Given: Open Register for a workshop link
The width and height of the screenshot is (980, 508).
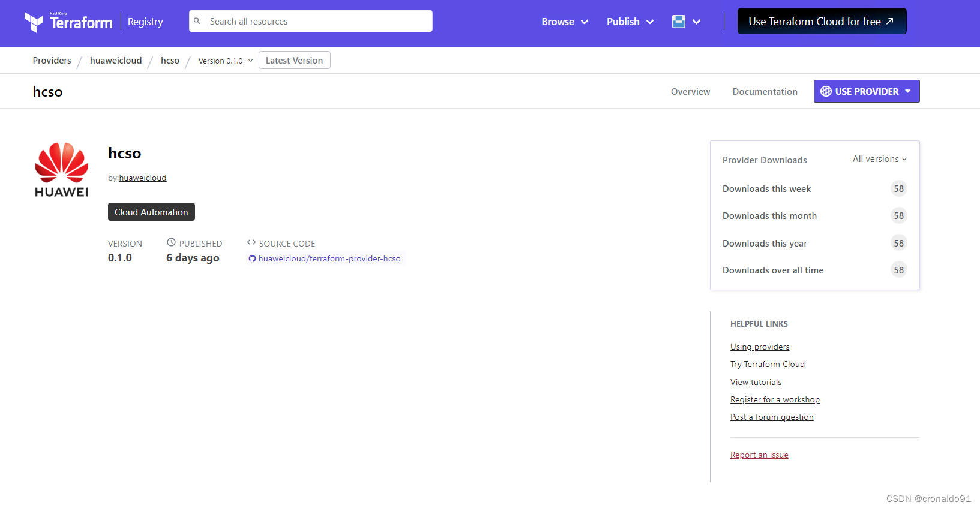Looking at the screenshot, I should click(775, 399).
